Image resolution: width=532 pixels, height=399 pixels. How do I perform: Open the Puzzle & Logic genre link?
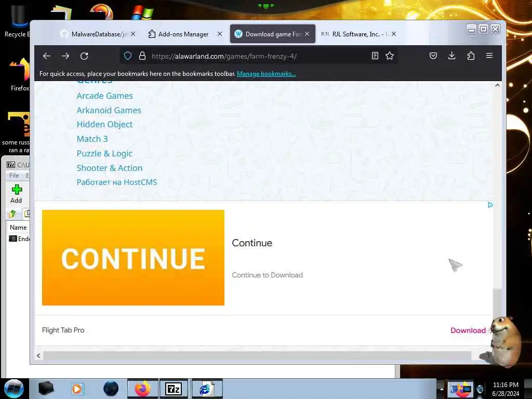(x=104, y=154)
